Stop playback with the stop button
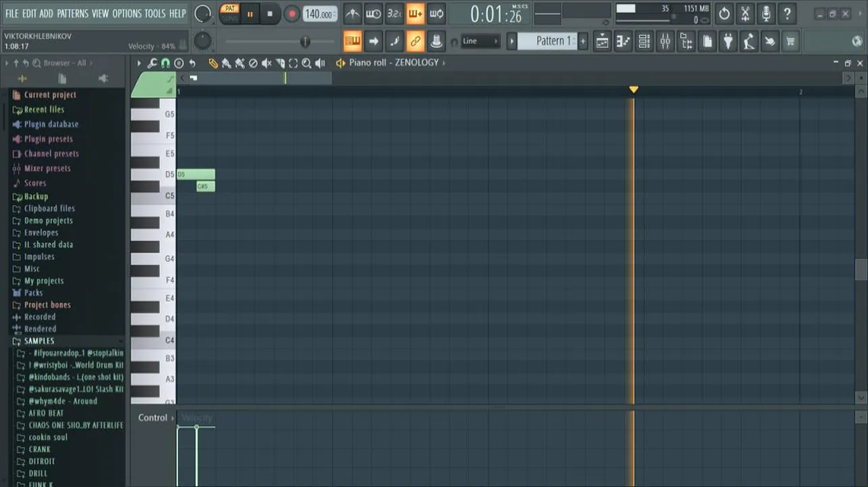 (270, 14)
